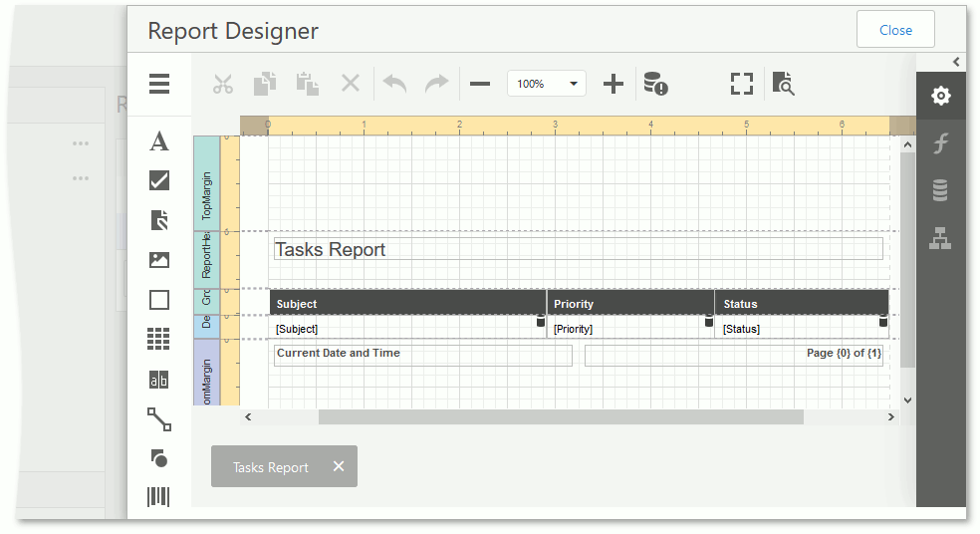
Task: Click the second ellipsis in background window
Action: pos(81,178)
